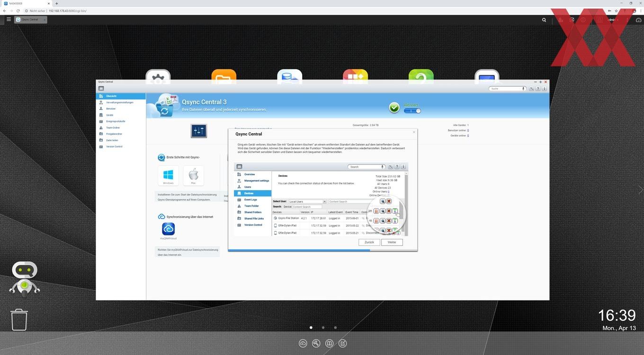The width and height of the screenshot is (644, 355).
Task: Open Verwaltungseinstellungen in sidebar
Action: [121, 102]
